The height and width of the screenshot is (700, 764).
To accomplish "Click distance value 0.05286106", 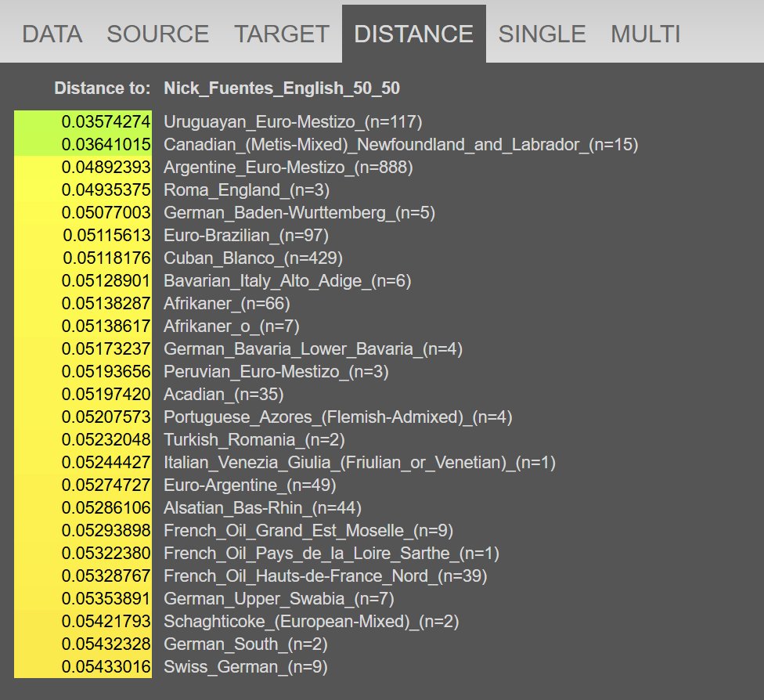I will pyautogui.click(x=106, y=508).
